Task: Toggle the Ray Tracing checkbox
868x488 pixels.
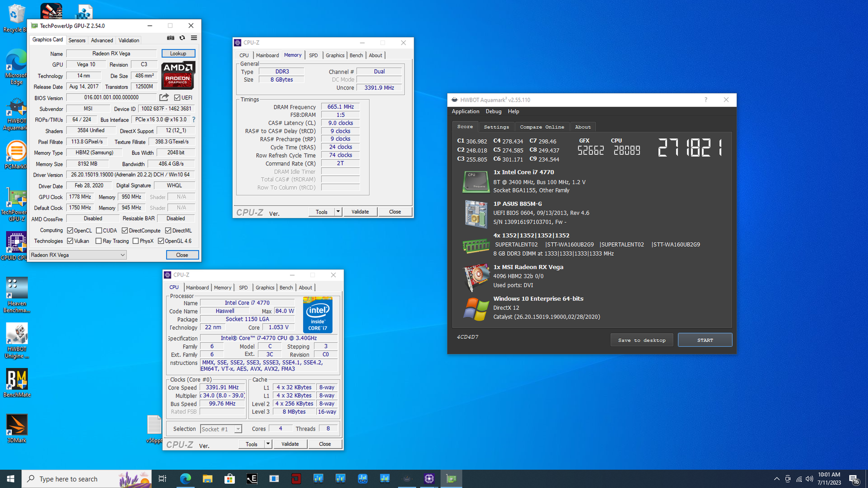Action: point(99,241)
